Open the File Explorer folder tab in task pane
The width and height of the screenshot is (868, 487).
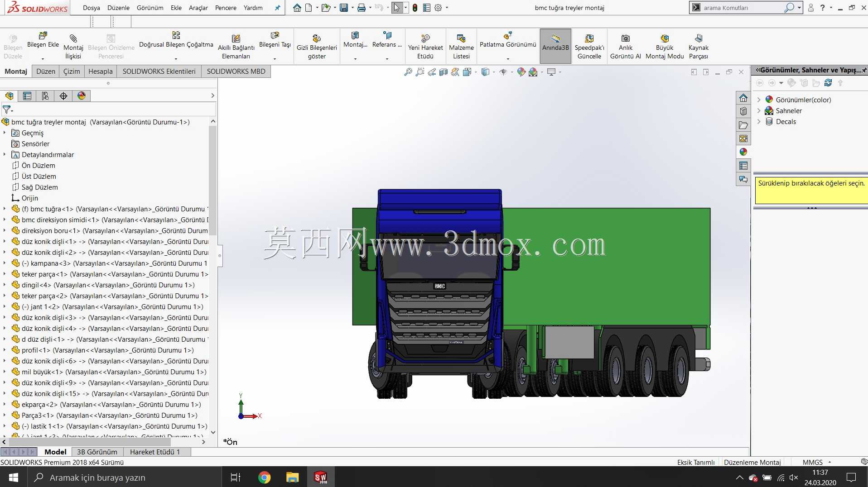point(743,125)
